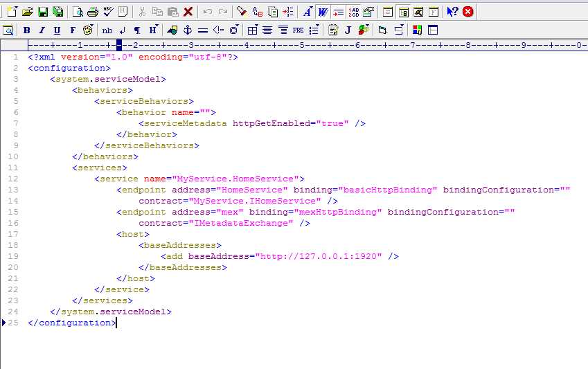The image size is (588, 369).
Task: Copy the selection
Action: tap(157, 12)
